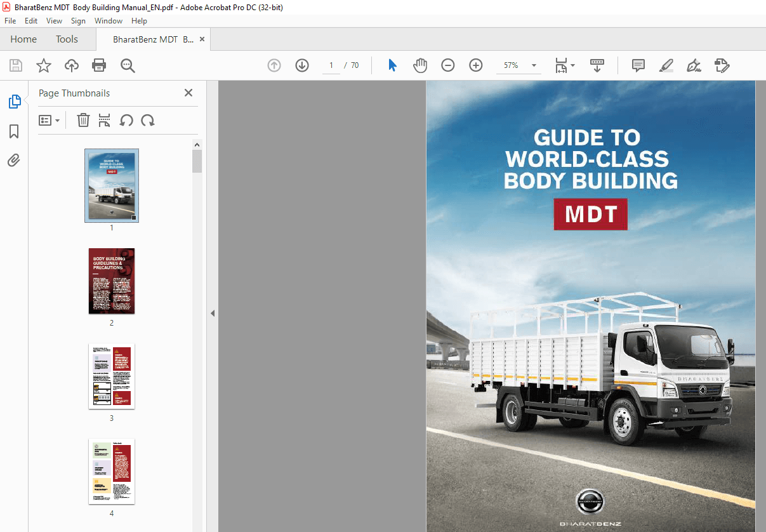Rotate the selected page counterclockwise
Screen dimensions: 766x532
coord(126,120)
